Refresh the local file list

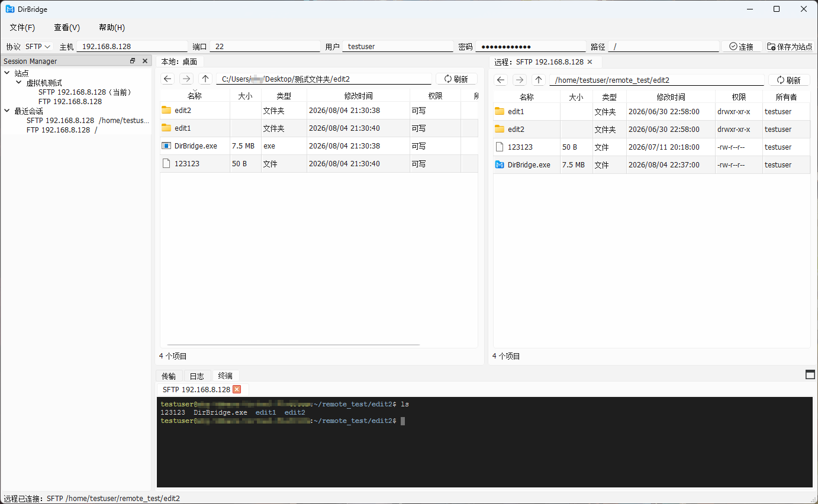tap(456, 79)
